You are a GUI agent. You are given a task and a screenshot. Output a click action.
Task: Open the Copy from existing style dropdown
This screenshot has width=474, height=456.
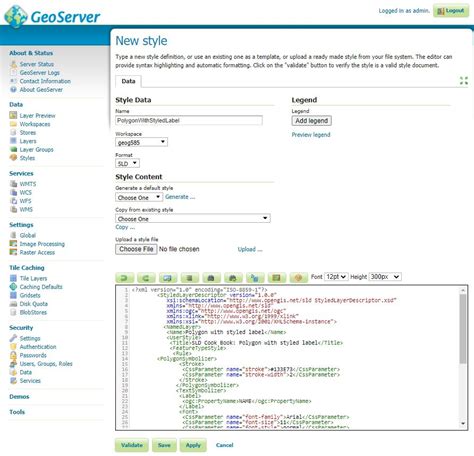click(x=193, y=219)
